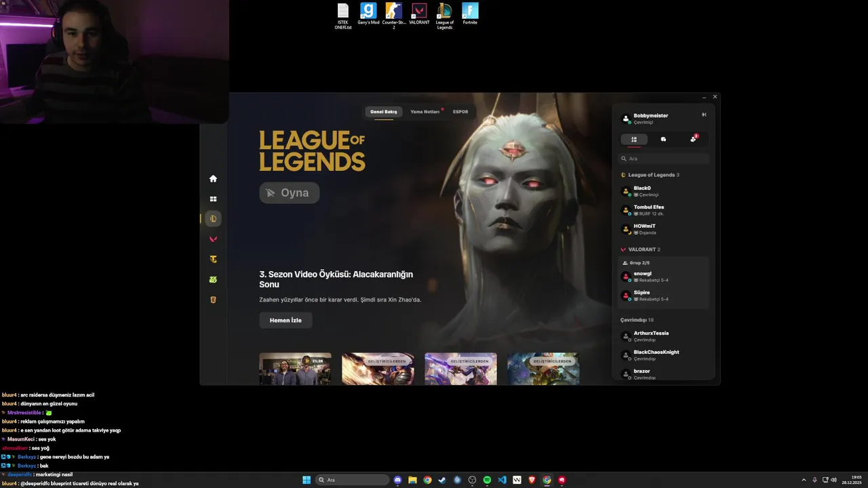The height and width of the screenshot is (488, 868).
Task: Switch to the Genel Bakış tab
Action: tap(384, 112)
